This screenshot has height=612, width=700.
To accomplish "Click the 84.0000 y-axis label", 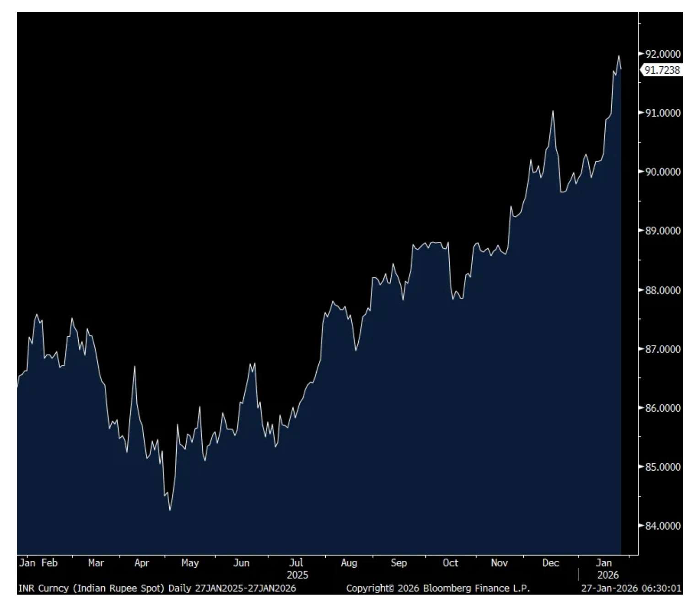I will [662, 526].
